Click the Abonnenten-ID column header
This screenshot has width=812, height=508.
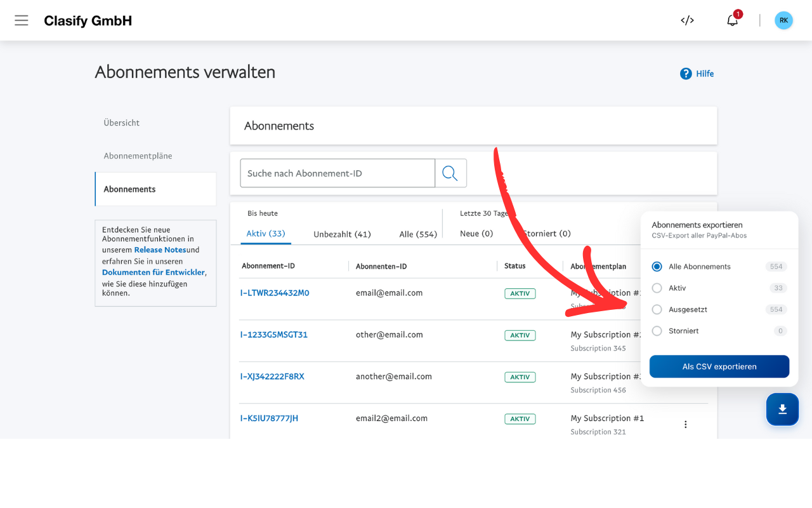click(x=381, y=266)
